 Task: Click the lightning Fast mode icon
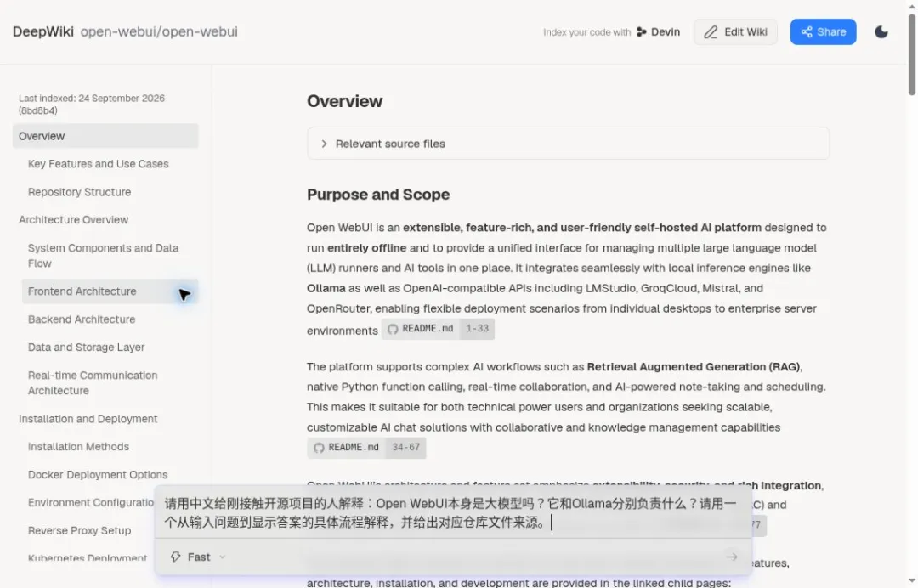[x=176, y=557]
